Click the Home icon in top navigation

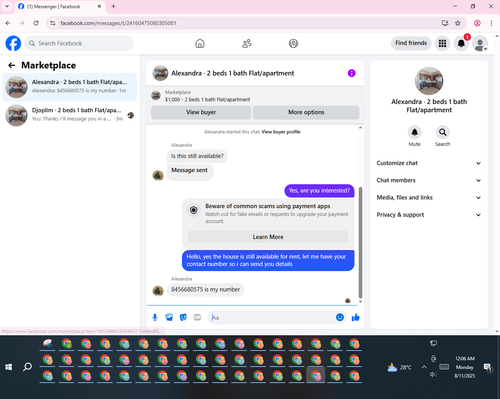pos(200,43)
